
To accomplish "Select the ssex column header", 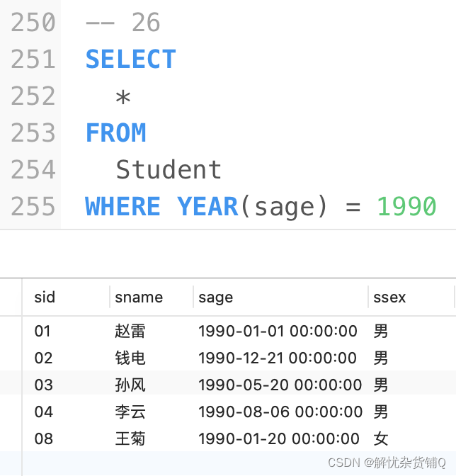I will (389, 297).
